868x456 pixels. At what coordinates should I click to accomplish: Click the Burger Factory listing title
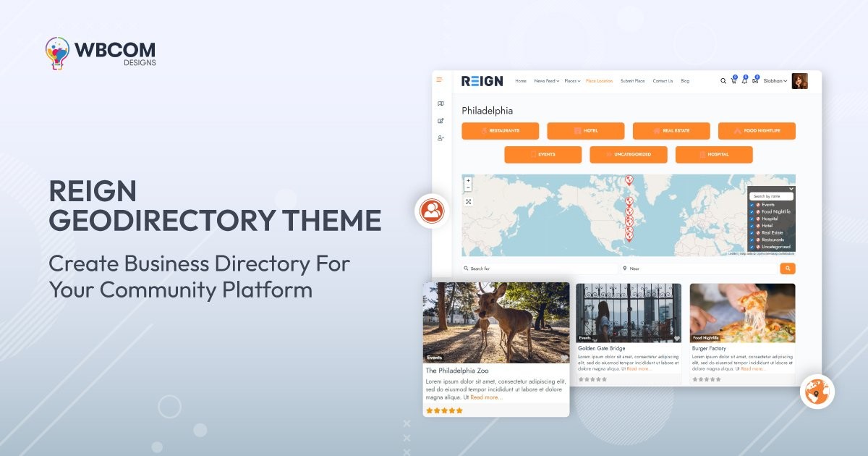click(x=709, y=348)
